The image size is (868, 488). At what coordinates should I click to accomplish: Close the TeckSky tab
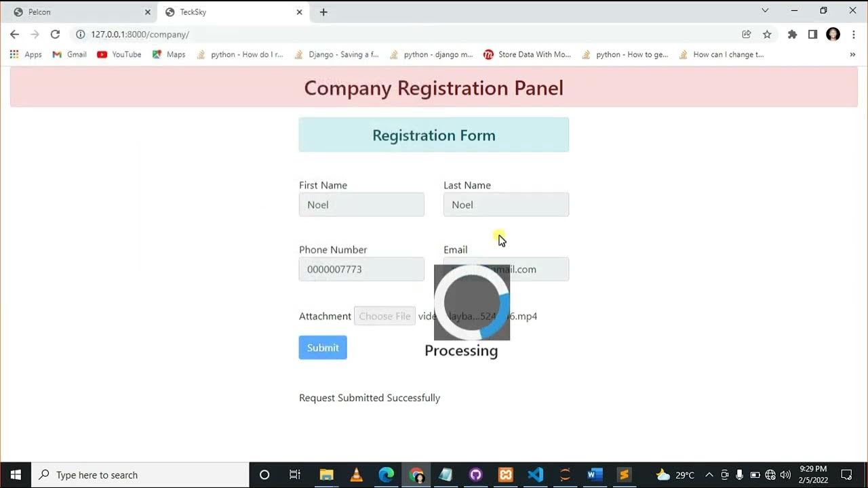coord(299,12)
